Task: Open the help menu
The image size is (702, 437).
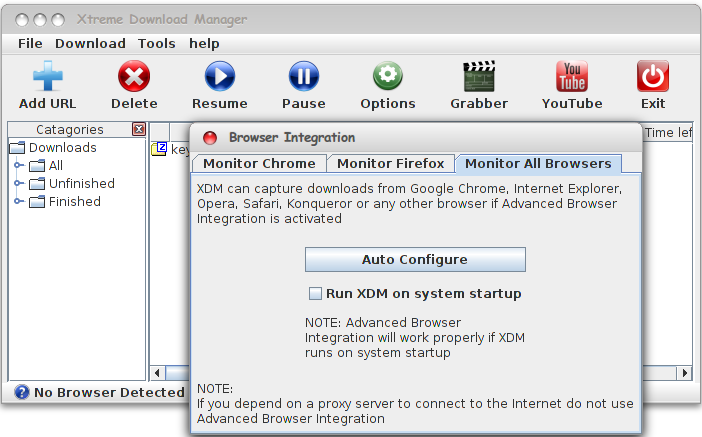Action: click(x=204, y=44)
